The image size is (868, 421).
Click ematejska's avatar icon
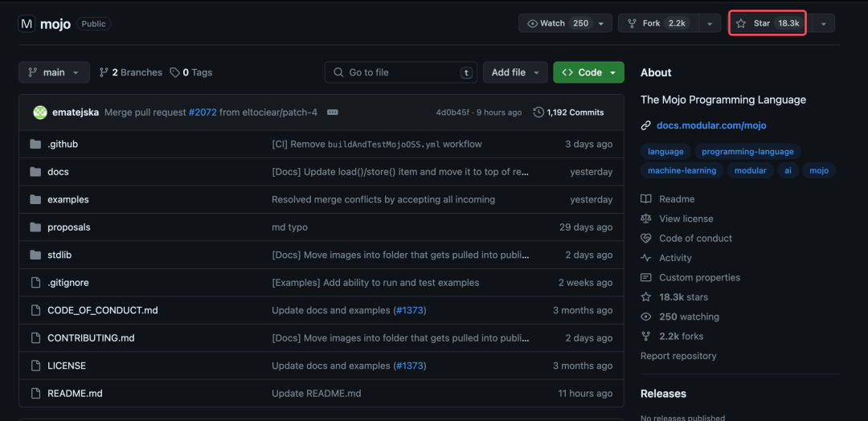pos(40,112)
